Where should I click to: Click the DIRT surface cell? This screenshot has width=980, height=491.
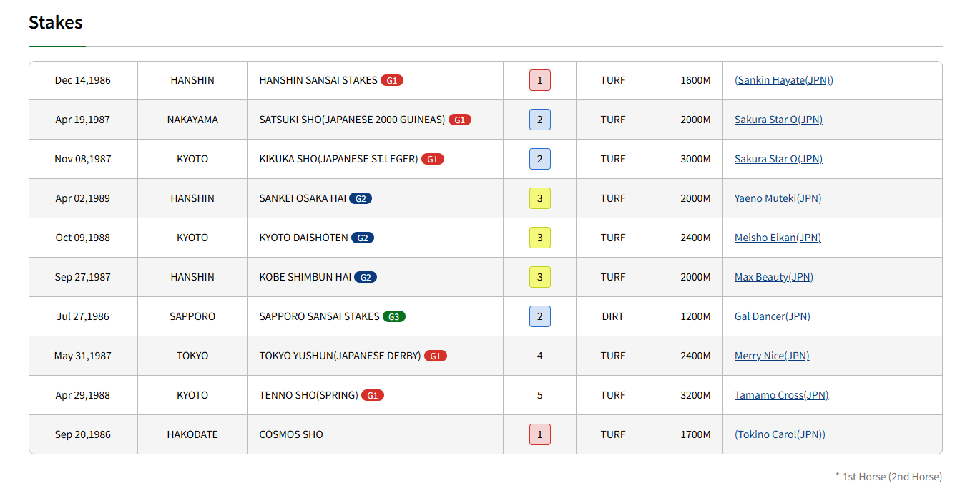point(613,316)
